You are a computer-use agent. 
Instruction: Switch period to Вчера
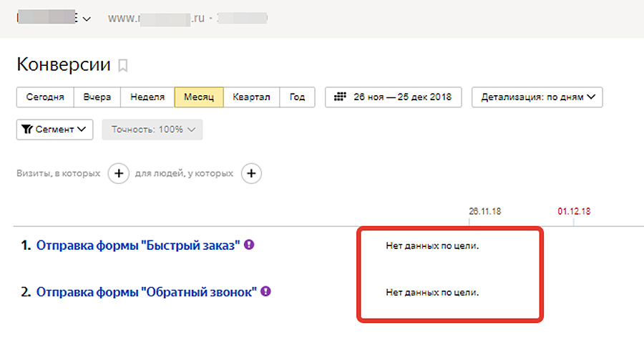pos(97,97)
